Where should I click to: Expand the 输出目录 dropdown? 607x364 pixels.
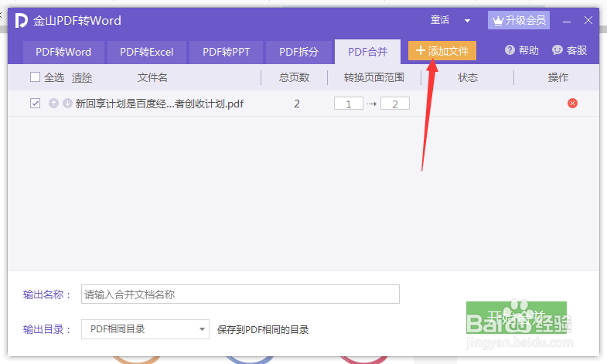(x=145, y=329)
